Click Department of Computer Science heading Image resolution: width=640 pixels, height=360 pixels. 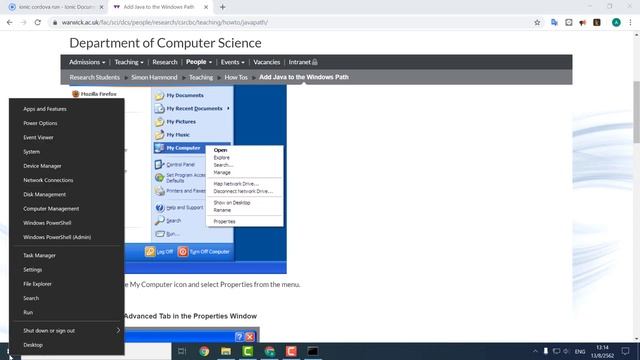point(165,43)
